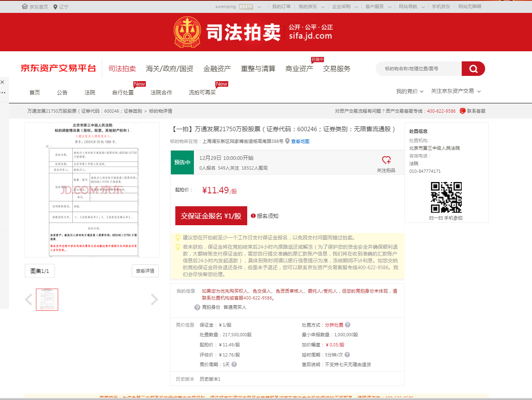Image resolution: width=532 pixels, height=400 pixels.
Task: Click the 查看详情 button under image
Action: (x=145, y=271)
